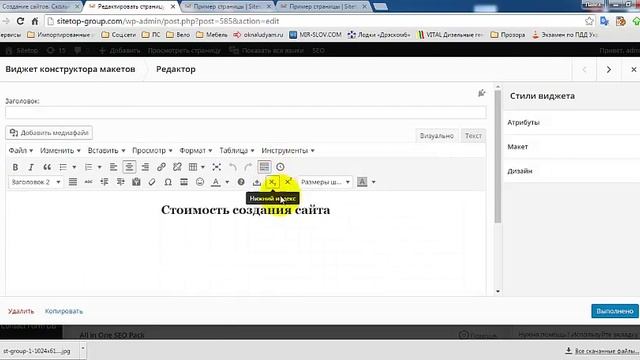This screenshot has height=360, width=640.
Task: Click the Удалить link
Action: click(21, 311)
